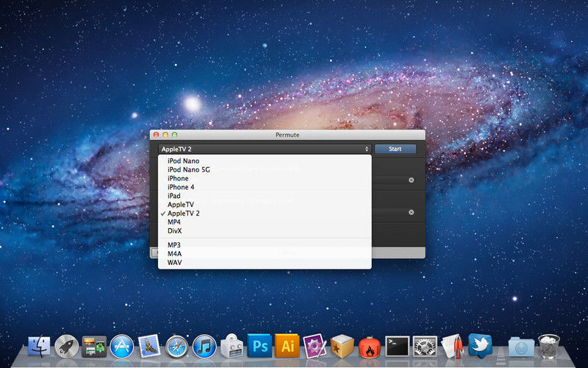Choose MP4 output format
The width and height of the screenshot is (588, 368).
pyautogui.click(x=265, y=222)
